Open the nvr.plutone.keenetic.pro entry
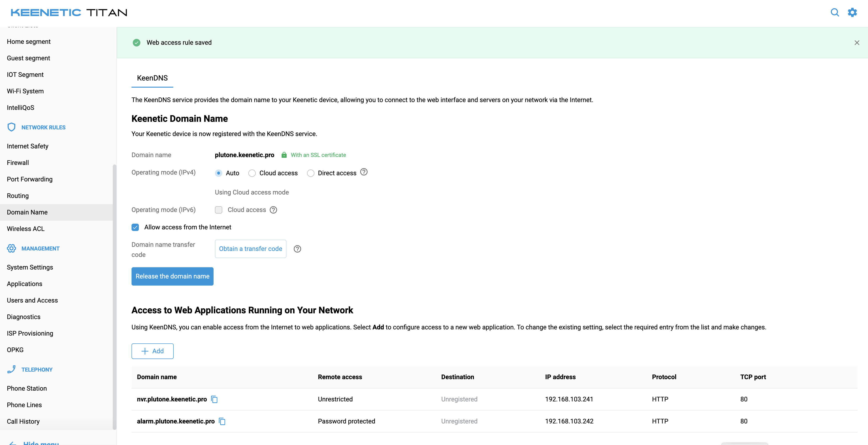This screenshot has height=445, width=868. 172,399
